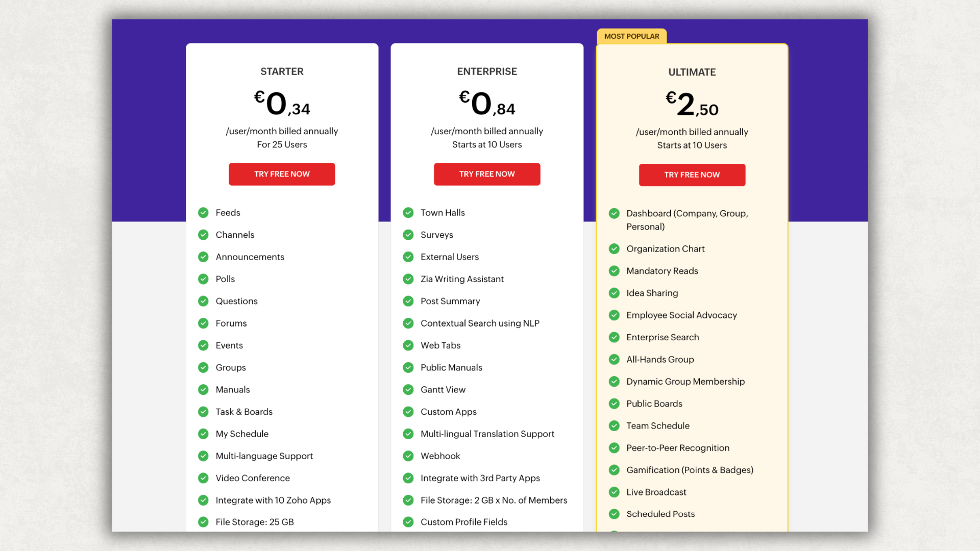Click the MOST POPULAR badge
980x551 pixels.
coord(632,36)
